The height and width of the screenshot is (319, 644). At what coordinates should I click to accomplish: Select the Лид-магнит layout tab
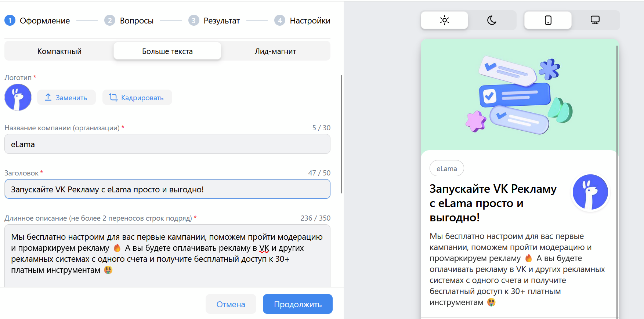tap(275, 51)
